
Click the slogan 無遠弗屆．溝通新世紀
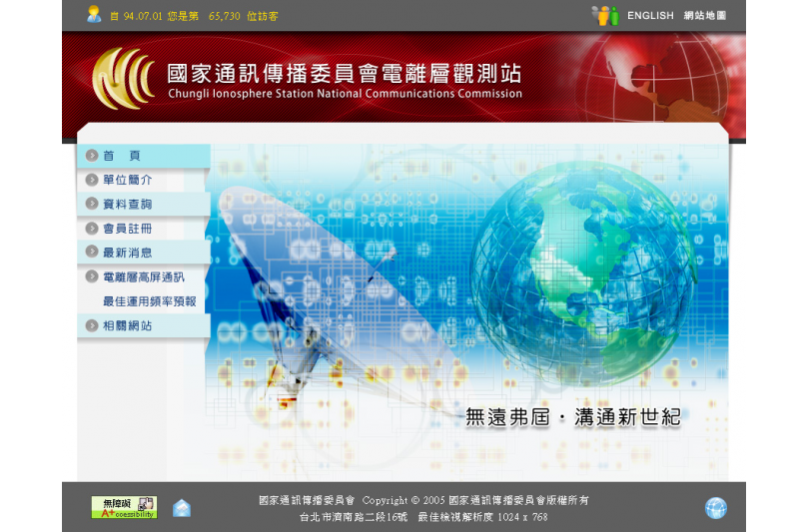573,417
